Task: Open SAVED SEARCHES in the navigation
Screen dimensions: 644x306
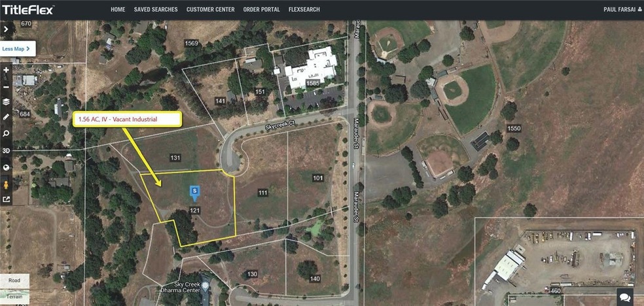Action: point(156,9)
